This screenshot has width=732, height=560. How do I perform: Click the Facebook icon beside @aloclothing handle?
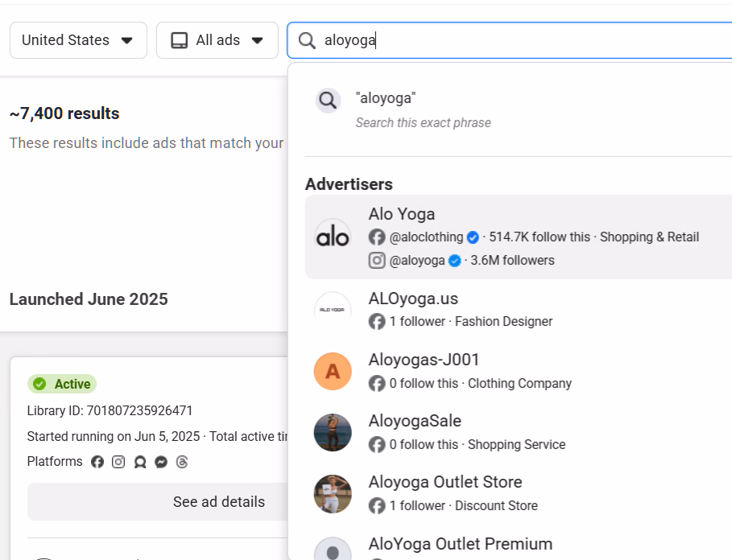pos(377,237)
